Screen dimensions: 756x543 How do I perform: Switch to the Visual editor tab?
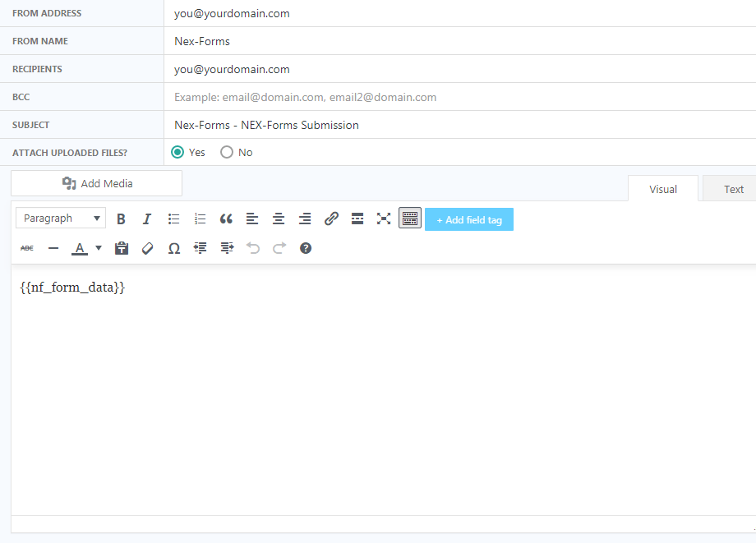click(663, 189)
